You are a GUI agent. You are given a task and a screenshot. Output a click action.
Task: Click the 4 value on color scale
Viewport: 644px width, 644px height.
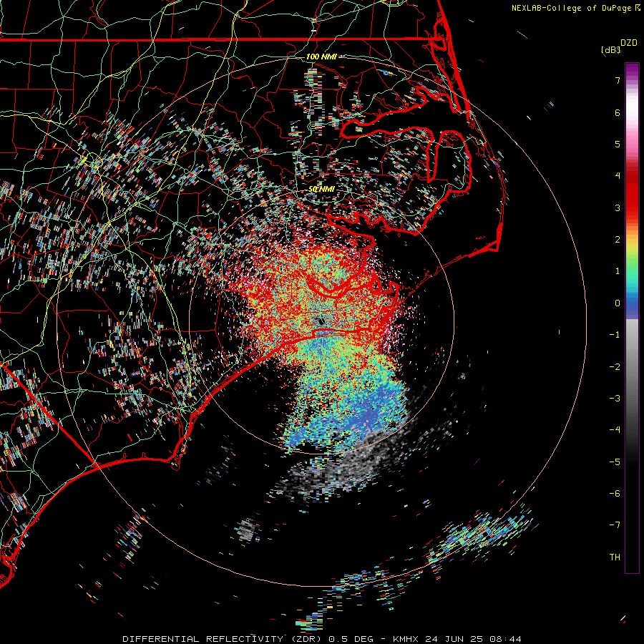618,176
